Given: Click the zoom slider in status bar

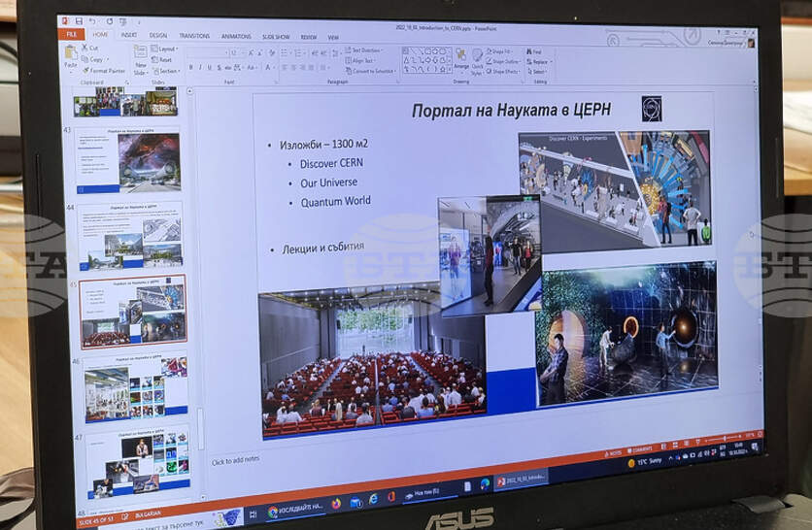Looking at the screenshot, I should pyautogui.click(x=725, y=439).
